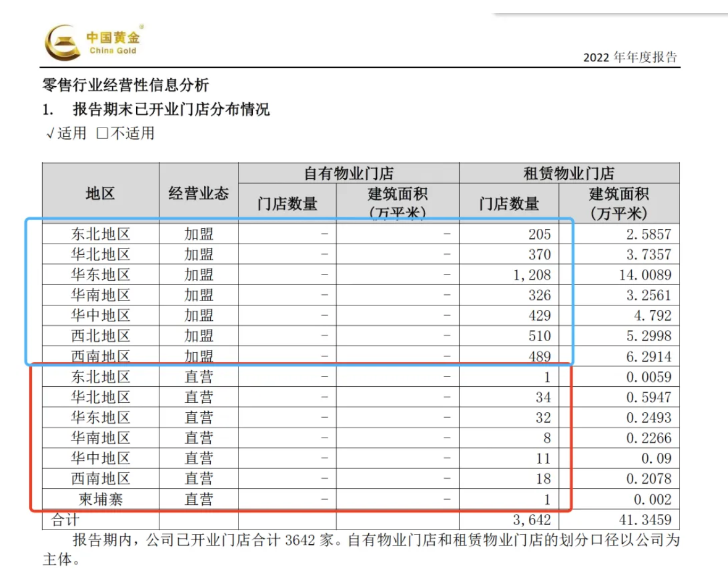Select the 510 store count cell

pos(539,336)
